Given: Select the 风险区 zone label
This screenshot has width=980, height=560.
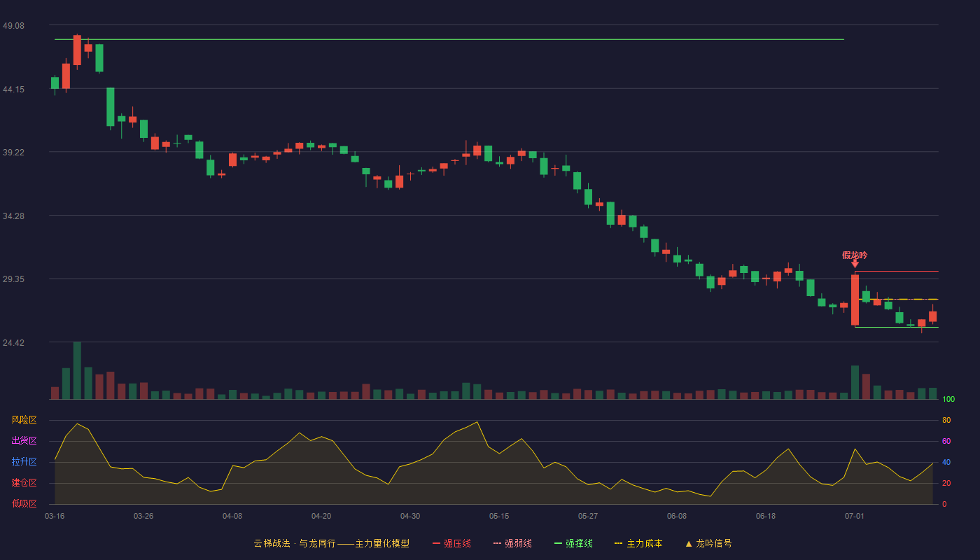Looking at the screenshot, I should pos(24,420).
